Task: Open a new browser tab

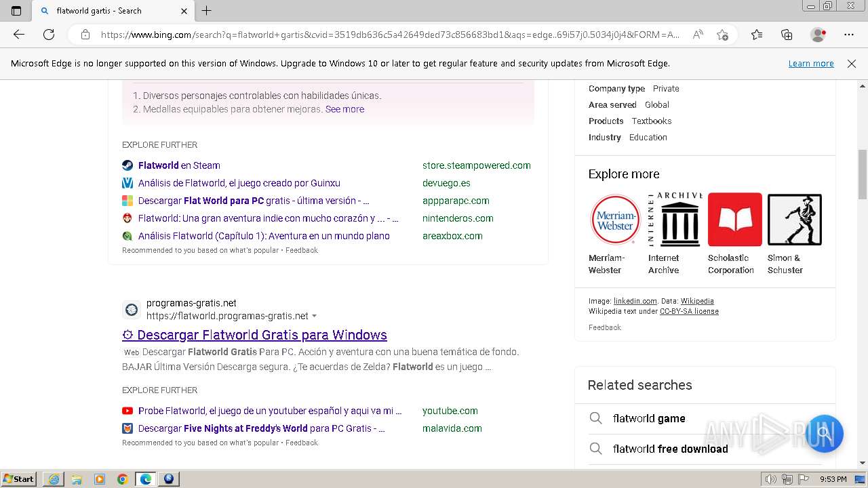Action: tap(207, 11)
